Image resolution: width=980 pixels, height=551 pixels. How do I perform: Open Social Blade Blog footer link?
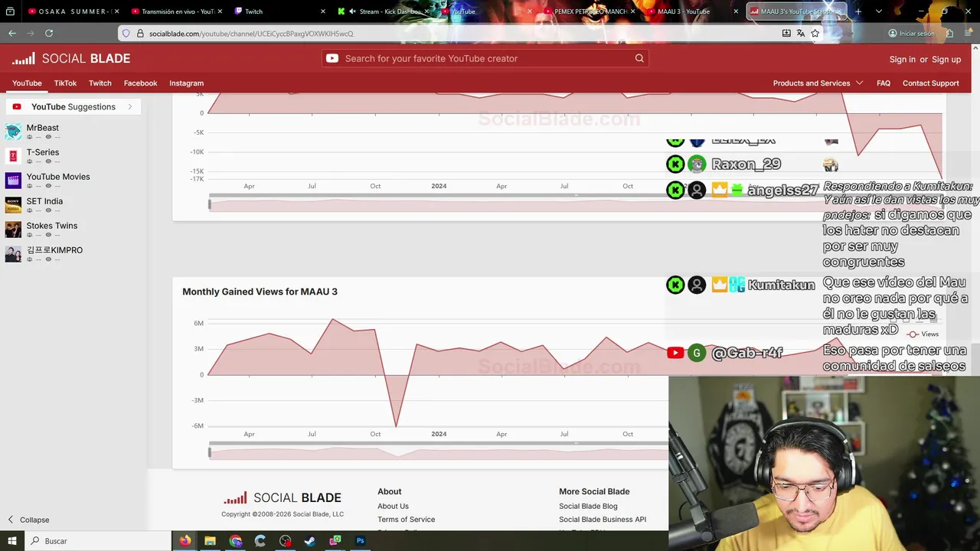pyautogui.click(x=588, y=506)
